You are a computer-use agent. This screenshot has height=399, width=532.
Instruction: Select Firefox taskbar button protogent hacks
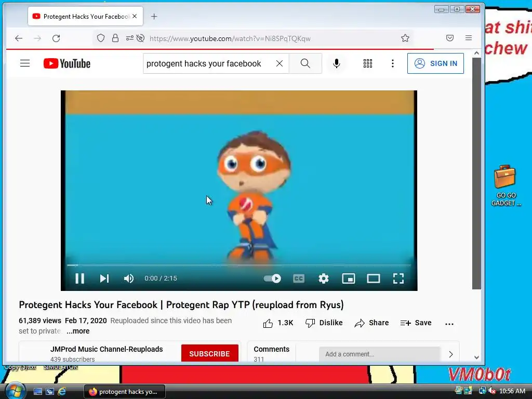point(125,392)
